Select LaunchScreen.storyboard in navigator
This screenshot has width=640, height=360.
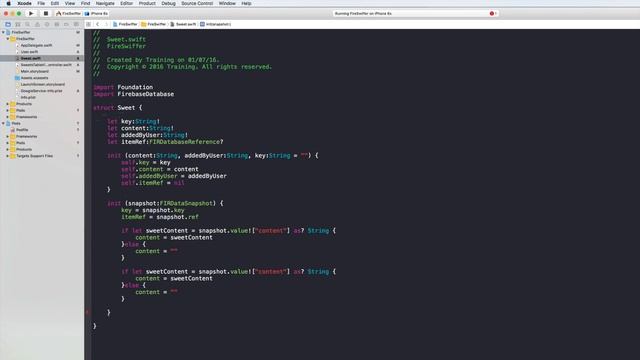(x=42, y=84)
